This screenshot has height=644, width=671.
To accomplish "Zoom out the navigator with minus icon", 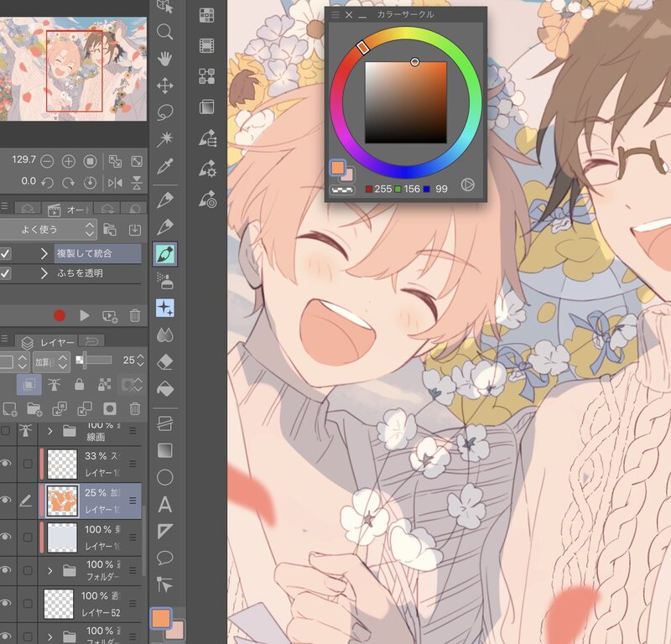I will [47, 161].
